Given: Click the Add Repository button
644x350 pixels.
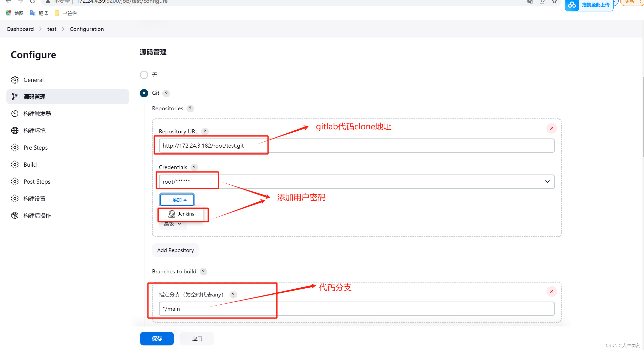Looking at the screenshot, I should [x=175, y=250].
